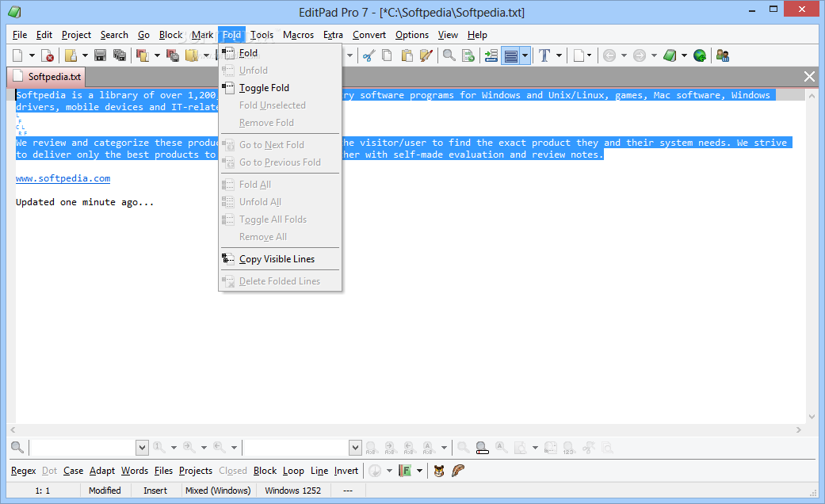
Task: Click the clipboard with pencil icon
Action: (x=426, y=55)
